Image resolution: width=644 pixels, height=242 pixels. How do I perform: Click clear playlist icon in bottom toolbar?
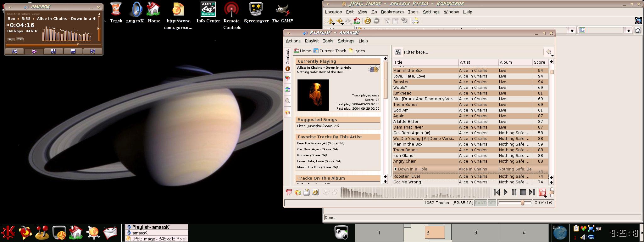(x=289, y=192)
